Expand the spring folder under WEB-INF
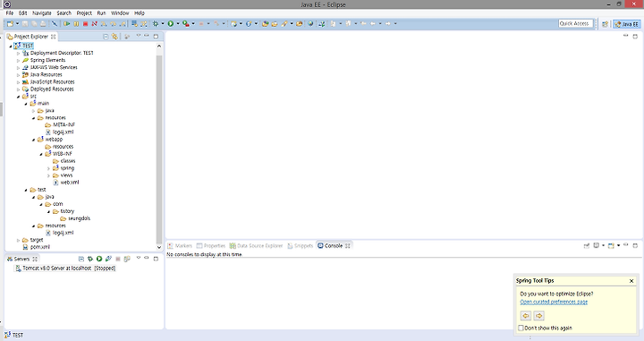Screen dimensions: 644x341 [x=48, y=168]
